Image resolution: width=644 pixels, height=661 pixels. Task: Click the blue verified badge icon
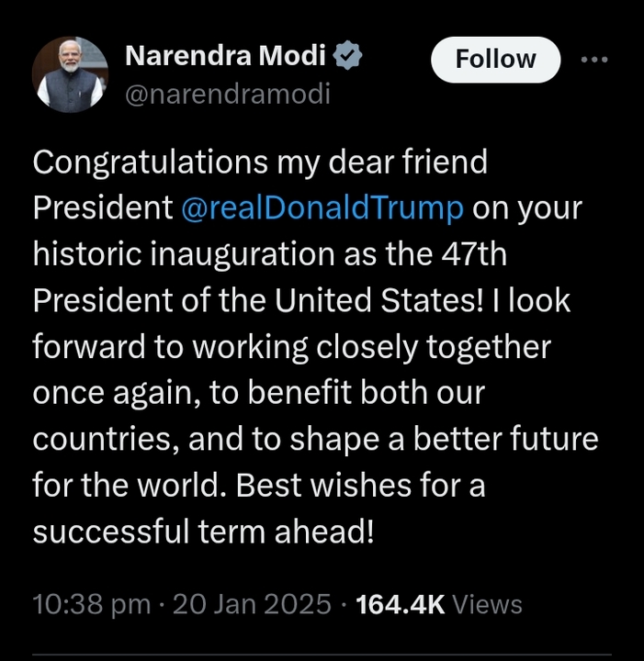pos(347,55)
